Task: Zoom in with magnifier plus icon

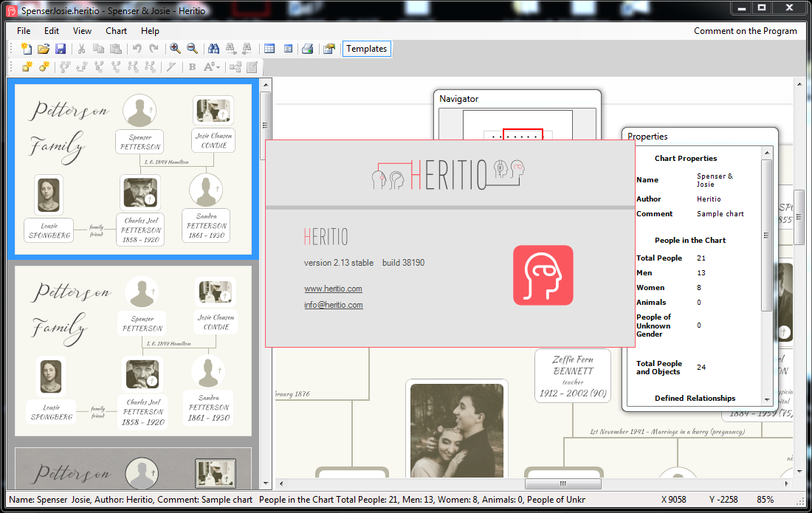Action: pyautogui.click(x=175, y=49)
